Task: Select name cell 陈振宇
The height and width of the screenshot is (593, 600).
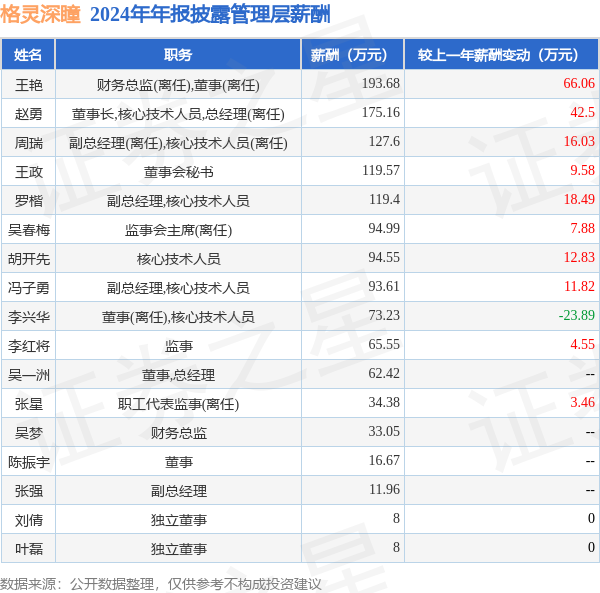Action: pos(29,463)
